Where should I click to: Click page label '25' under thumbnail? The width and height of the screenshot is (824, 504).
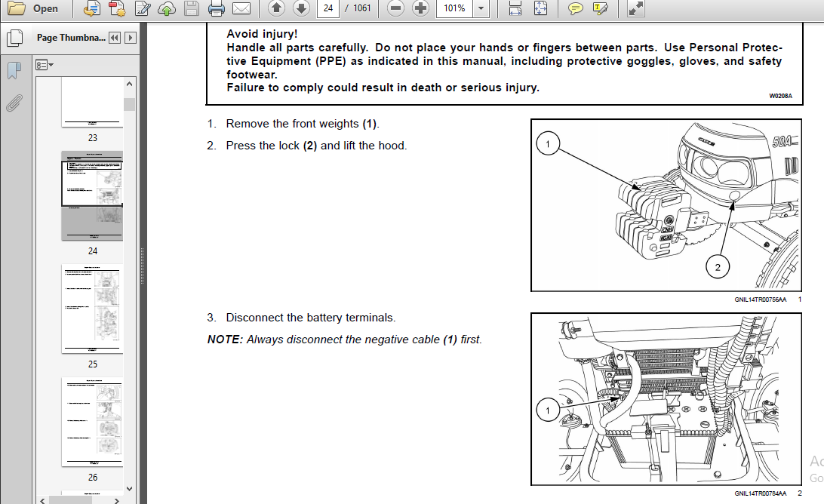click(93, 364)
